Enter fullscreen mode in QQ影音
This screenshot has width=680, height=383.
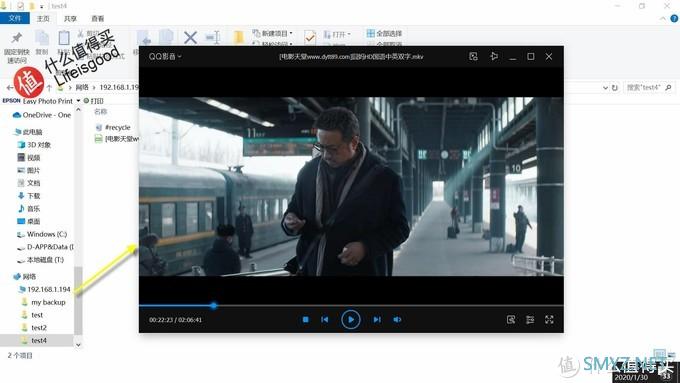[x=549, y=320]
